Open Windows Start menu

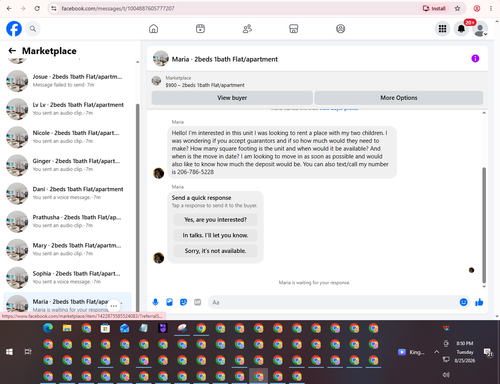pyautogui.click(x=9, y=352)
